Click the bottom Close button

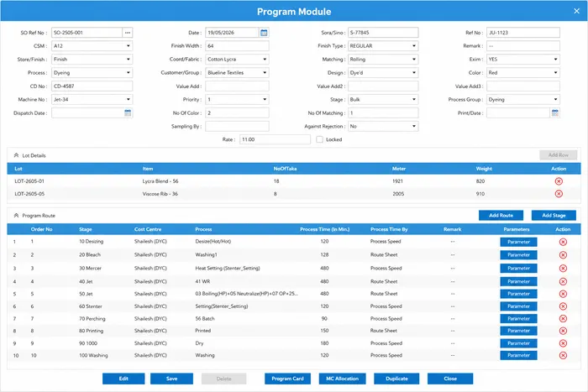(x=450, y=379)
